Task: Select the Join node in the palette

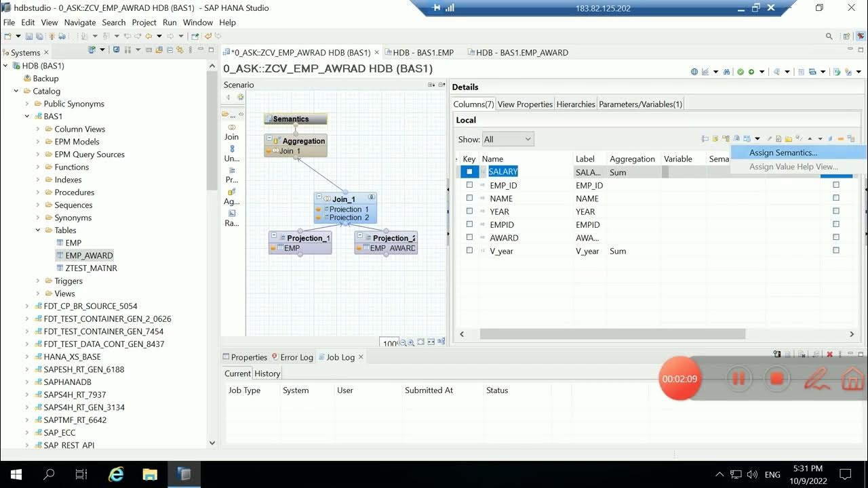Action: [x=232, y=132]
